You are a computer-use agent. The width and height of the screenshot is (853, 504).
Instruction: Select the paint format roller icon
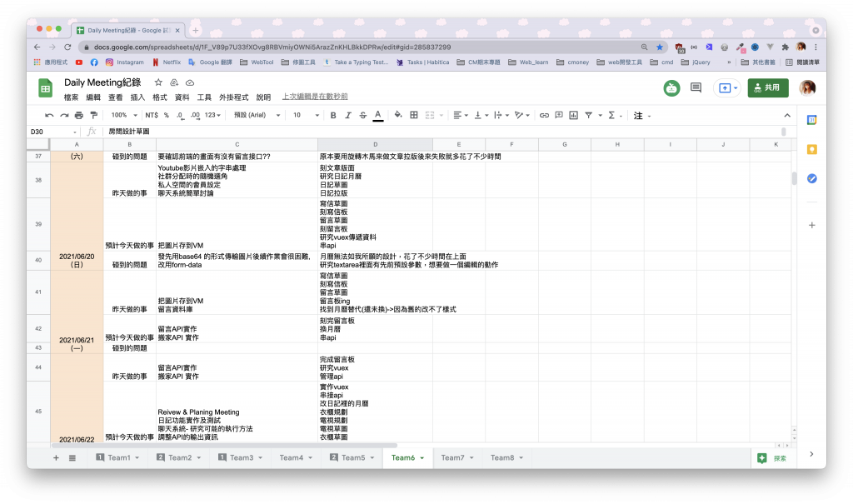pyautogui.click(x=93, y=116)
